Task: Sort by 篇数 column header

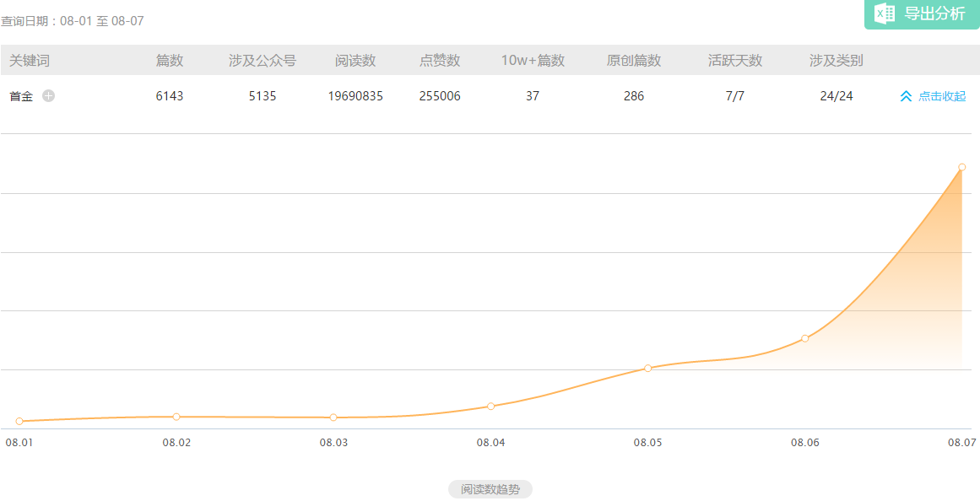Action: tap(169, 61)
